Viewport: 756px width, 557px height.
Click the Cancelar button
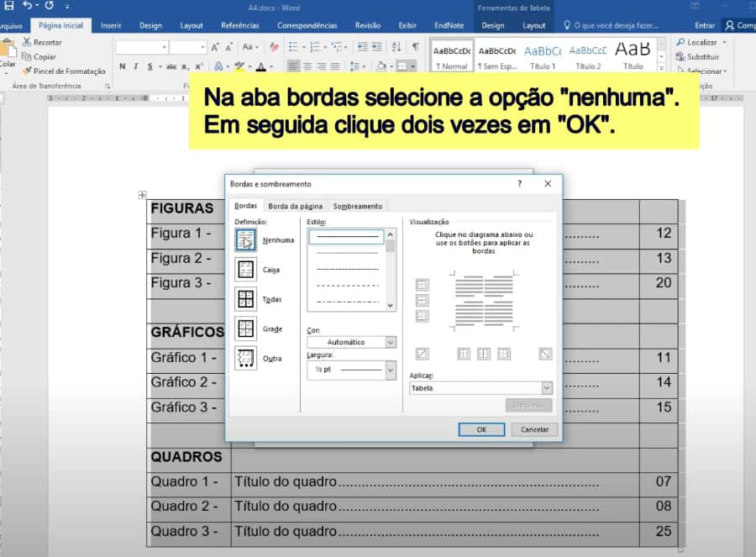click(x=534, y=429)
